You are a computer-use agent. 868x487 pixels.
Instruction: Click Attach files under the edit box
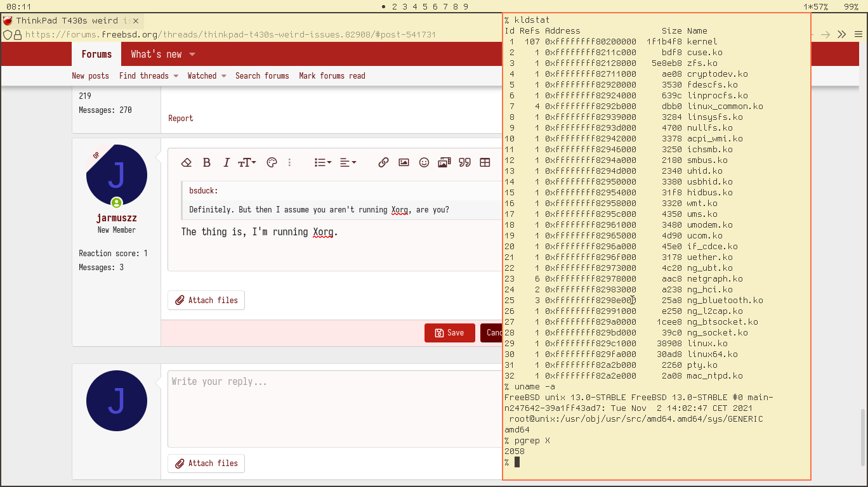[x=206, y=301]
